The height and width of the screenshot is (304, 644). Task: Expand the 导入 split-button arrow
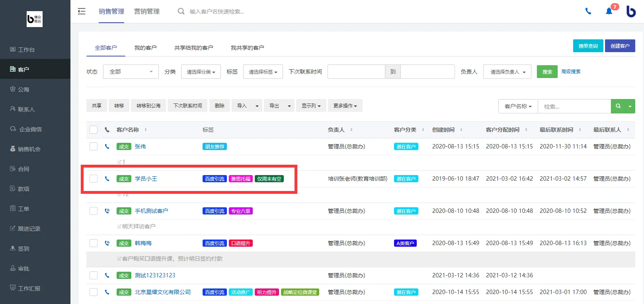pos(257,106)
